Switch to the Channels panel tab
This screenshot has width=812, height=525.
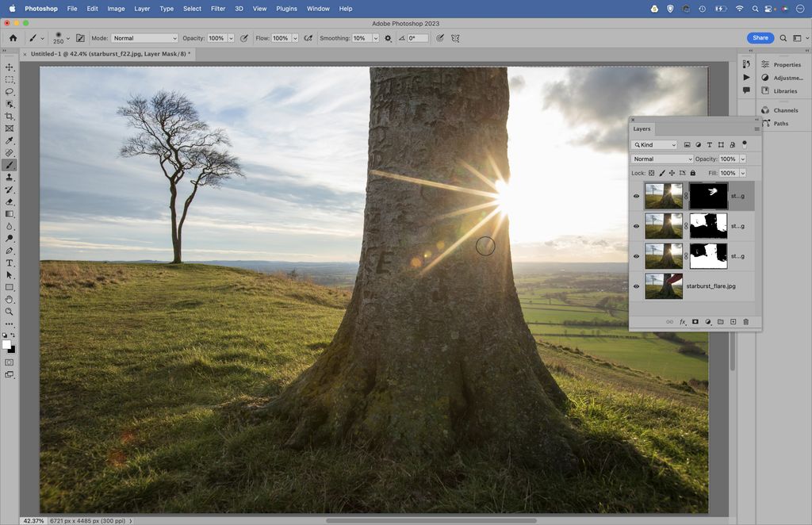[x=785, y=109]
